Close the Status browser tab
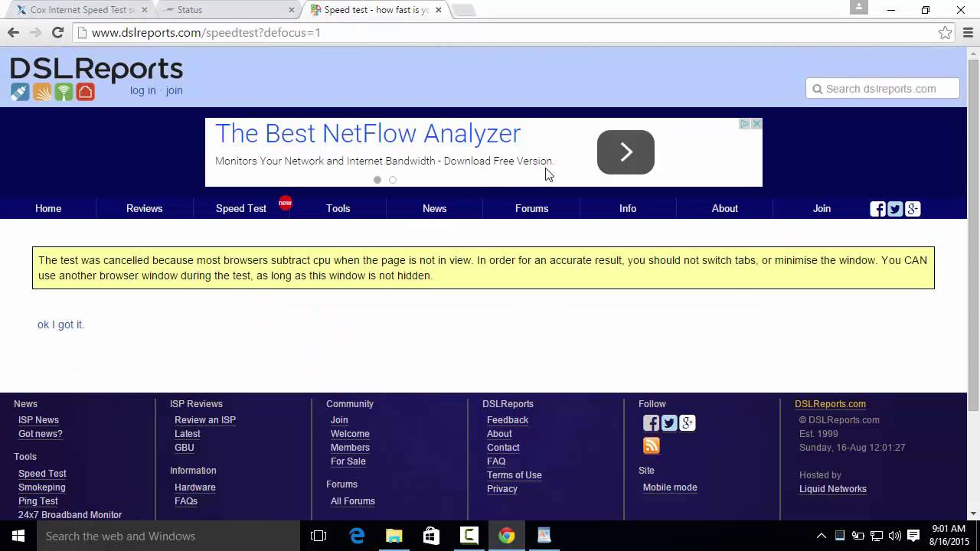 [x=291, y=10]
